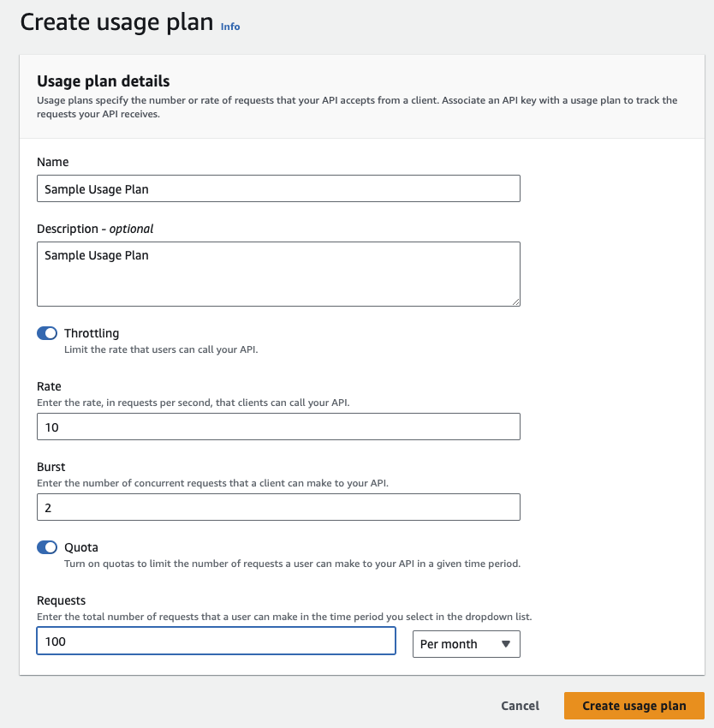Click the Burst field label

51,467
